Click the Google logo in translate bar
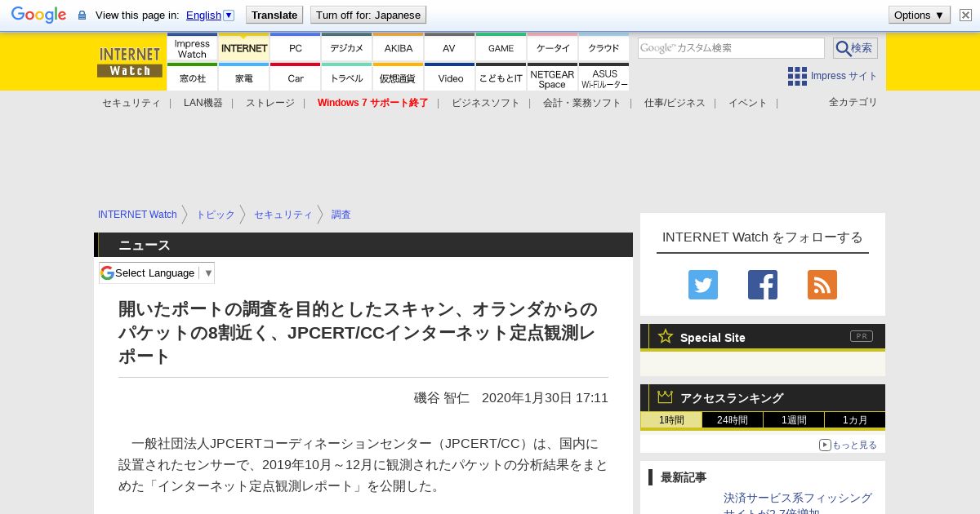The width and height of the screenshot is (980, 514). coord(38,15)
